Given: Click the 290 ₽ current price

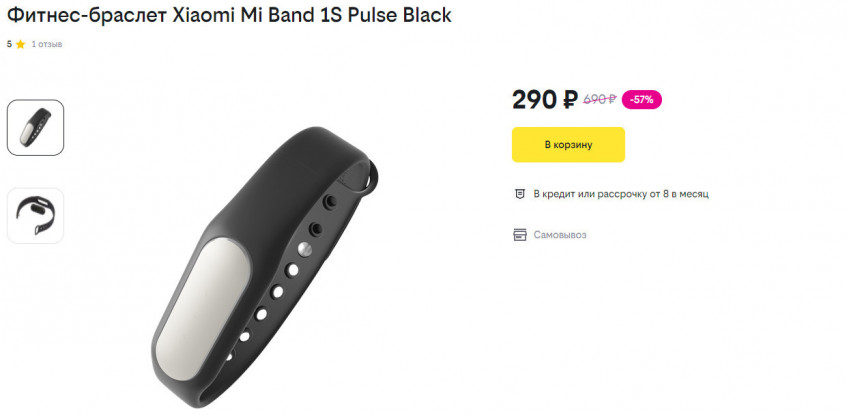Looking at the screenshot, I should tap(544, 99).
